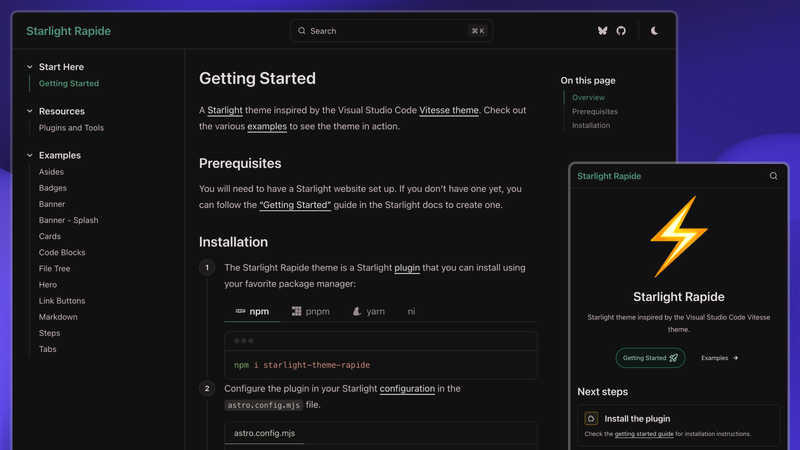
Task: Open the Steps example
Action: point(49,333)
